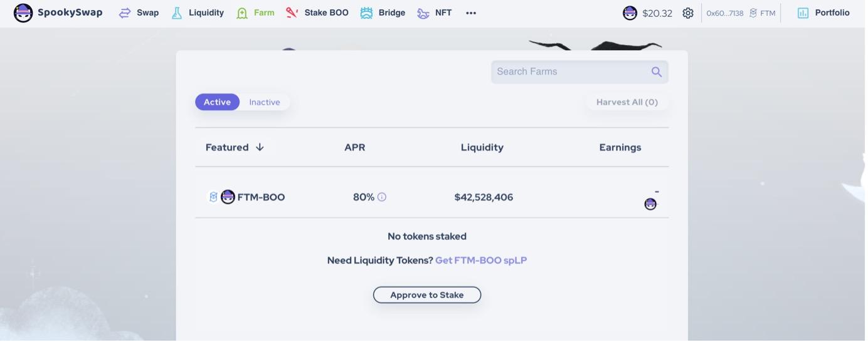Focus the Search Farms field
868x342 pixels.
(571, 72)
